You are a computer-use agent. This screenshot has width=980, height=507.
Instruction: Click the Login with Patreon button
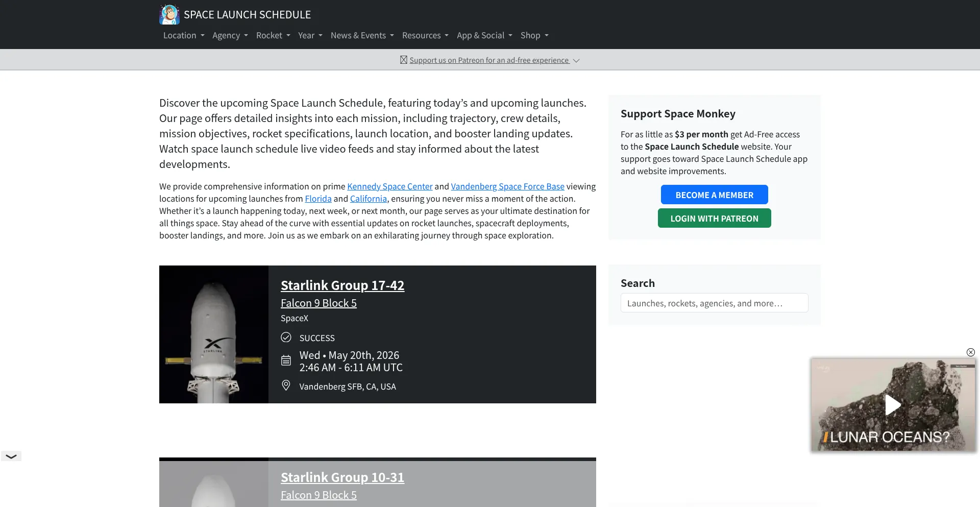point(715,218)
